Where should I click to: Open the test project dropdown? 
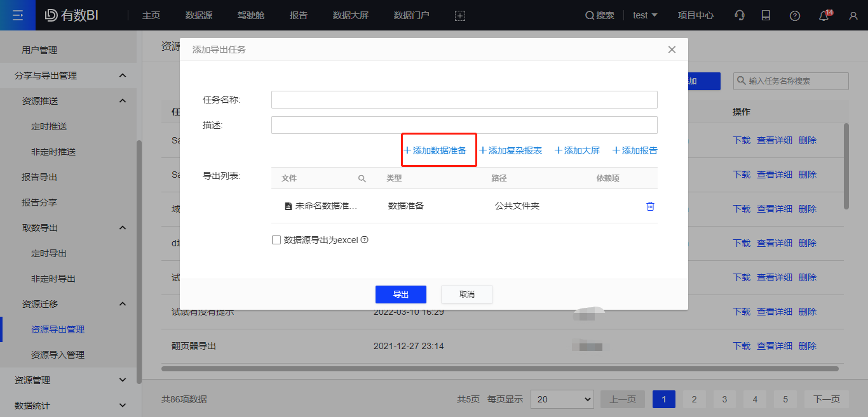point(645,15)
